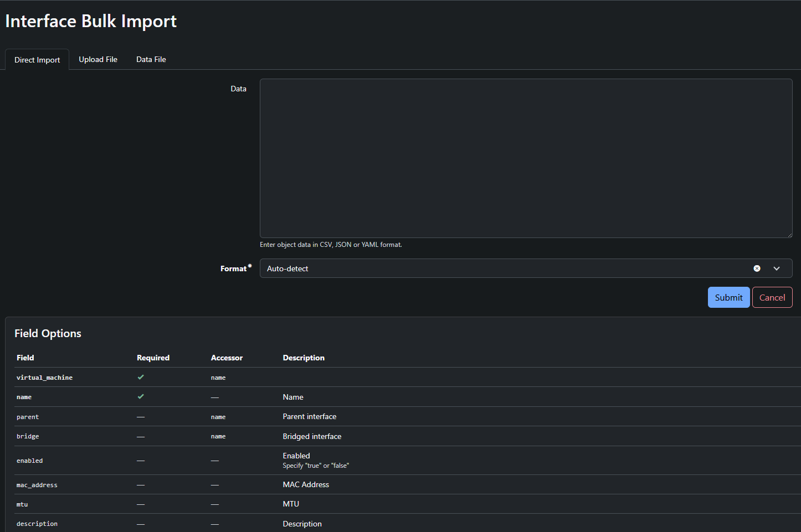Click the green required checkmark beside virtual_machine
The width and height of the screenshot is (801, 532).
point(141,377)
